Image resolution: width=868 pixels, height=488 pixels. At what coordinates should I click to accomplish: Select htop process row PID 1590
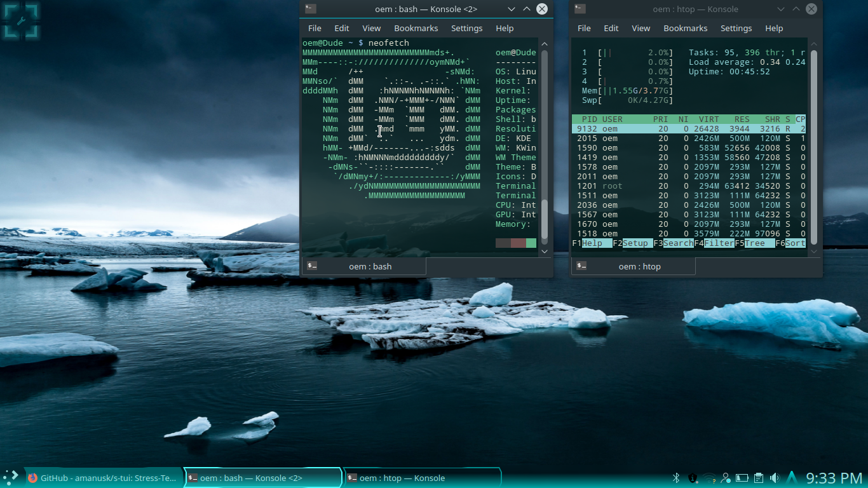(x=689, y=148)
